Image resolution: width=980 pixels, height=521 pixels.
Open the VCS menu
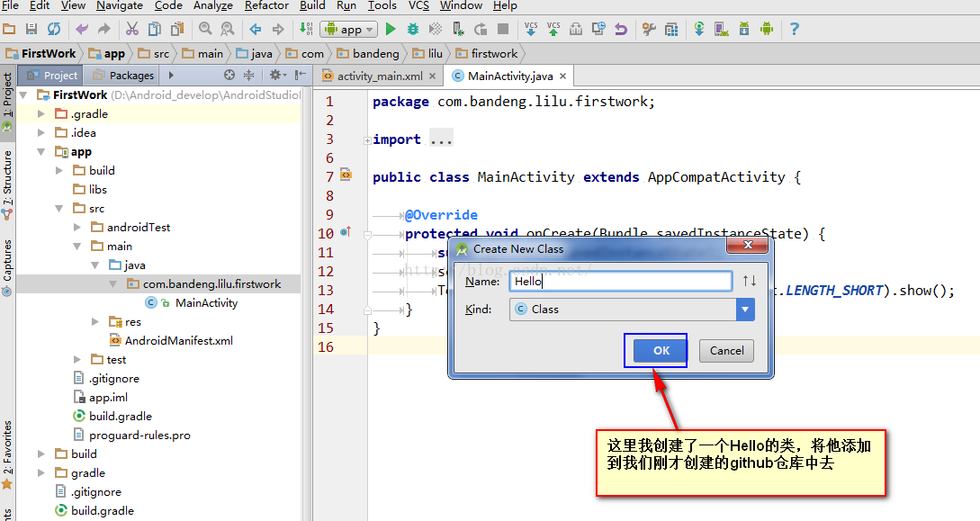pos(418,5)
